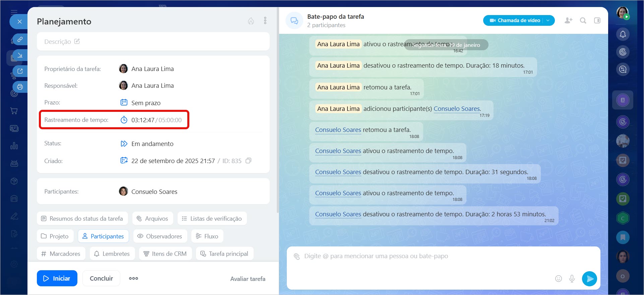The height and width of the screenshot is (295, 644).
Task: Select the Participantes tab chip
Action: 103,236
